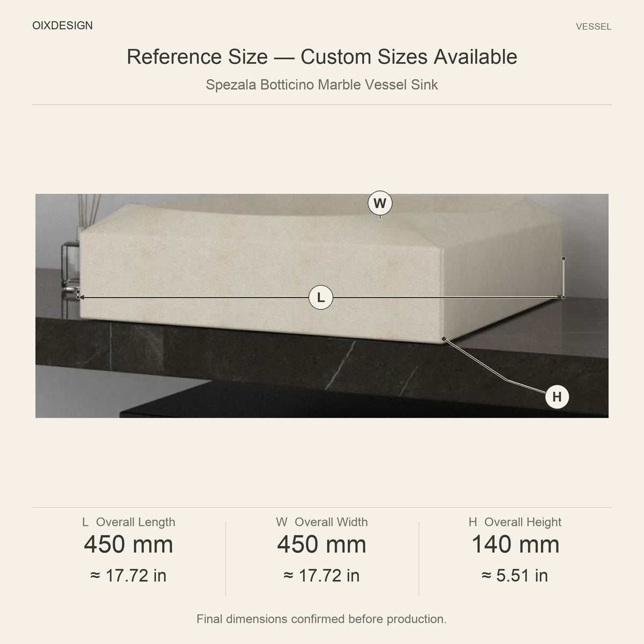Screen dimensions: 644x644
Task: Click the 'W Overall Width' label
Action: pyautogui.click(x=322, y=522)
